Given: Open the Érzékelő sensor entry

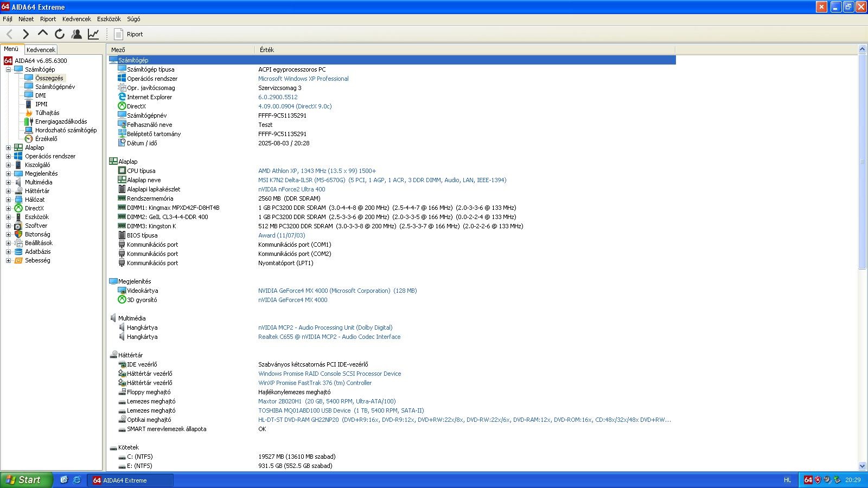Looking at the screenshot, I should pos(46,139).
